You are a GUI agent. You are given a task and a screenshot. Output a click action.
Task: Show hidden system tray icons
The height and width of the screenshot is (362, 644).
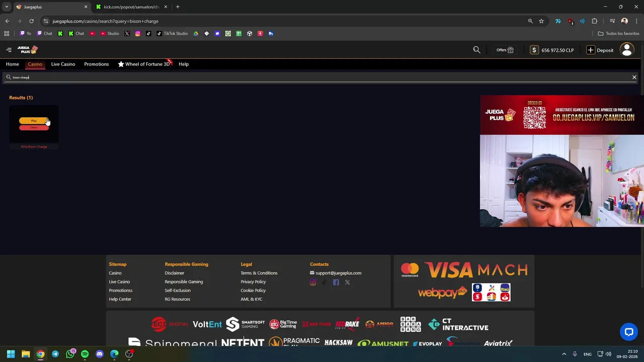click(x=564, y=354)
